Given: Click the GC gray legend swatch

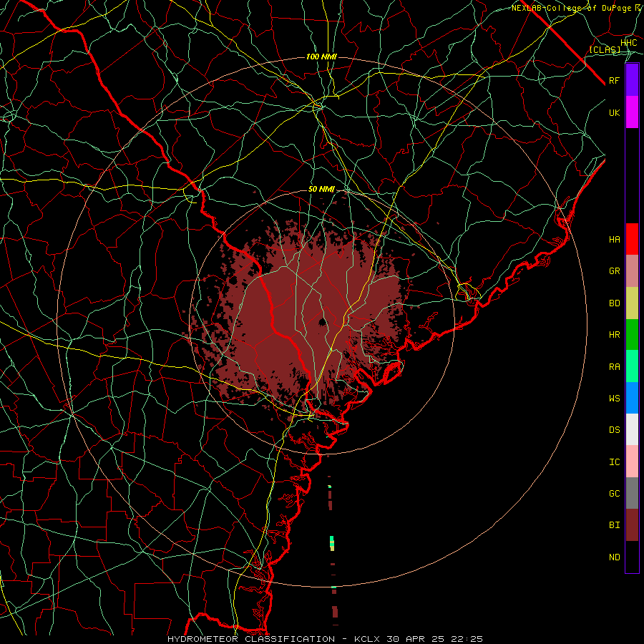Looking at the screenshot, I should 632,493.
